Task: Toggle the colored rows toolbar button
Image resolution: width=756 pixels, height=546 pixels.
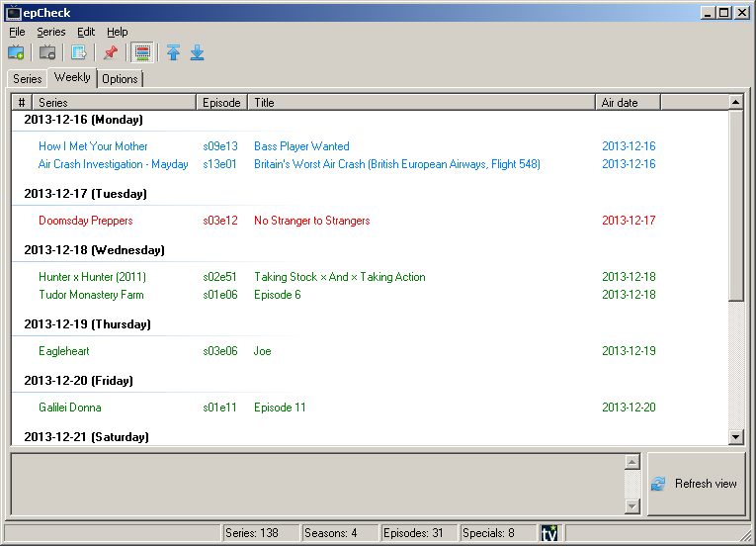Action: (142, 52)
